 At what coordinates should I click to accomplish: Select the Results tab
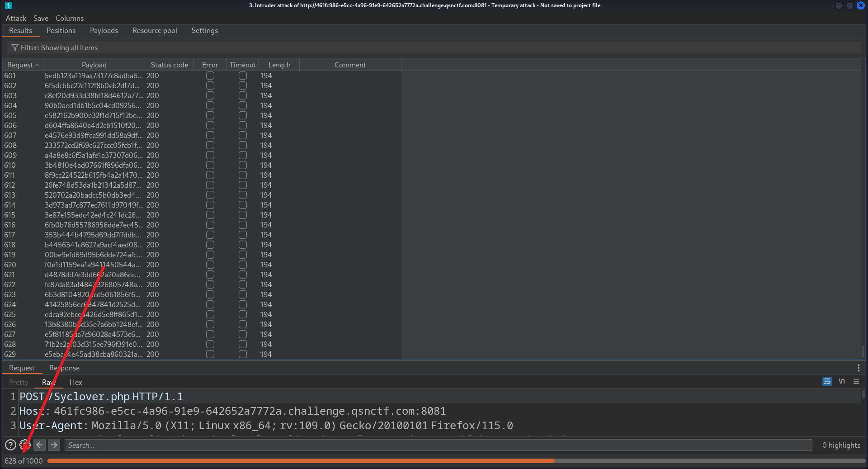[x=21, y=31]
